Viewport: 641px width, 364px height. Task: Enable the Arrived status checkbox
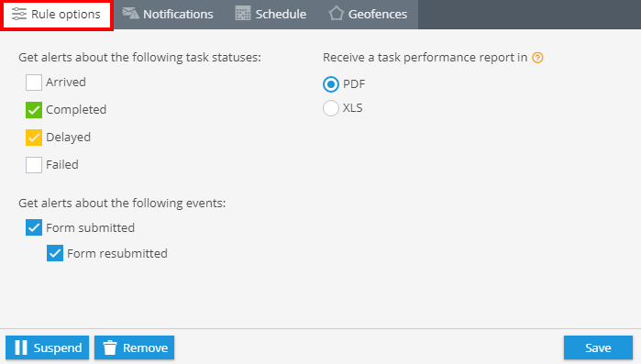click(34, 83)
